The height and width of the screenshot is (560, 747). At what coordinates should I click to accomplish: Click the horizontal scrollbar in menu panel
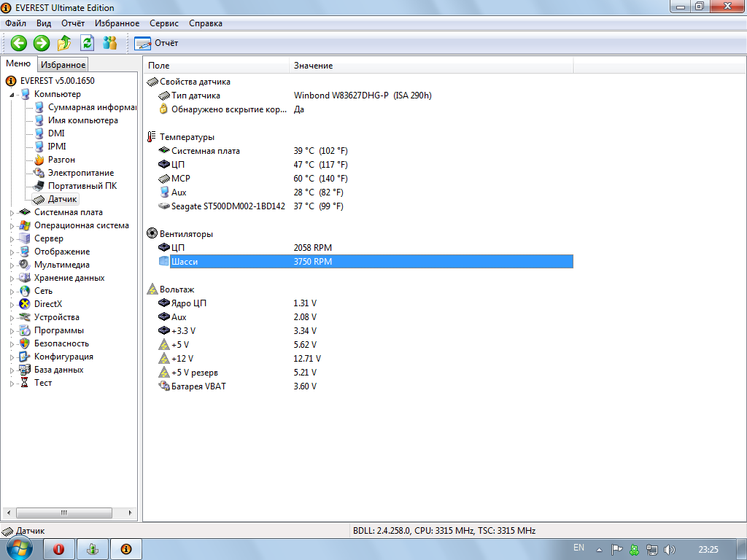(64, 513)
